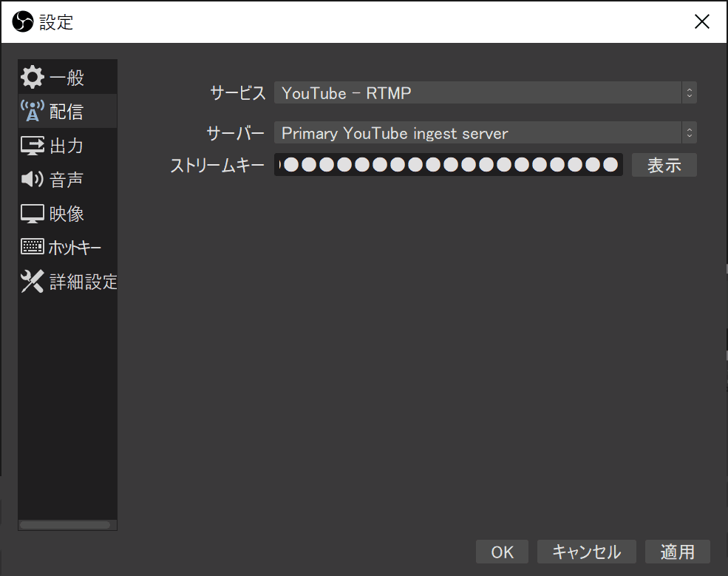Click the キャンセル cancel button

tap(586, 552)
